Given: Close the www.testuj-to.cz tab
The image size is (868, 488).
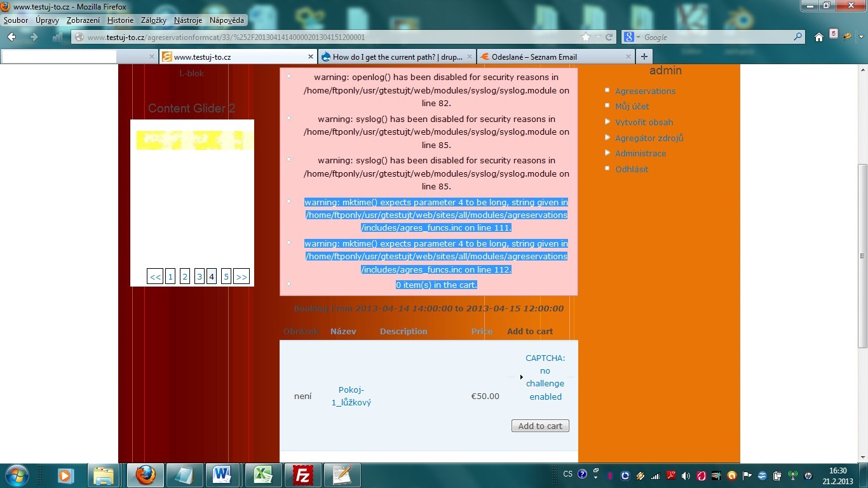Looking at the screenshot, I should click(x=311, y=57).
